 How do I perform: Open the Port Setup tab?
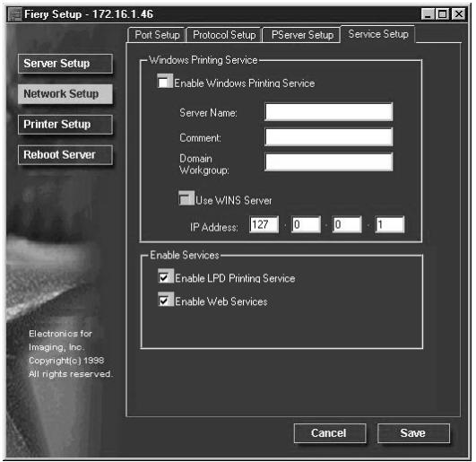click(x=156, y=35)
